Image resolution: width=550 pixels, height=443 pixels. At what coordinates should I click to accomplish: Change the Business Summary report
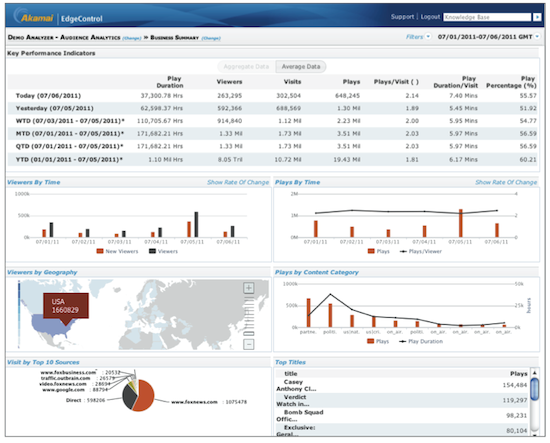(211, 38)
